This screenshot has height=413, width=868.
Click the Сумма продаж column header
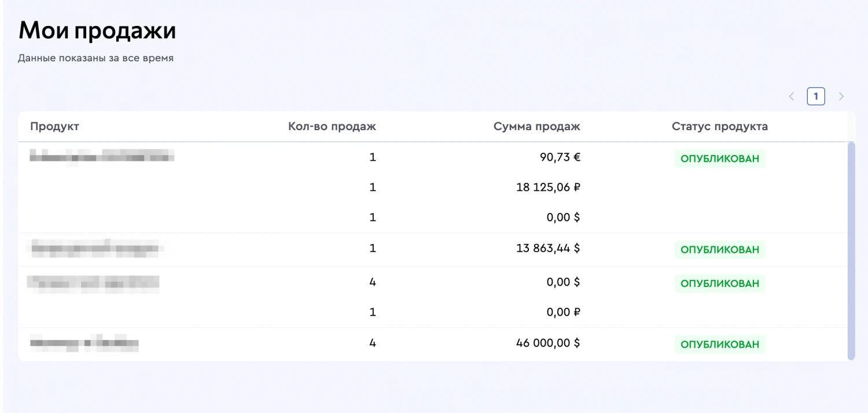pyautogui.click(x=536, y=127)
